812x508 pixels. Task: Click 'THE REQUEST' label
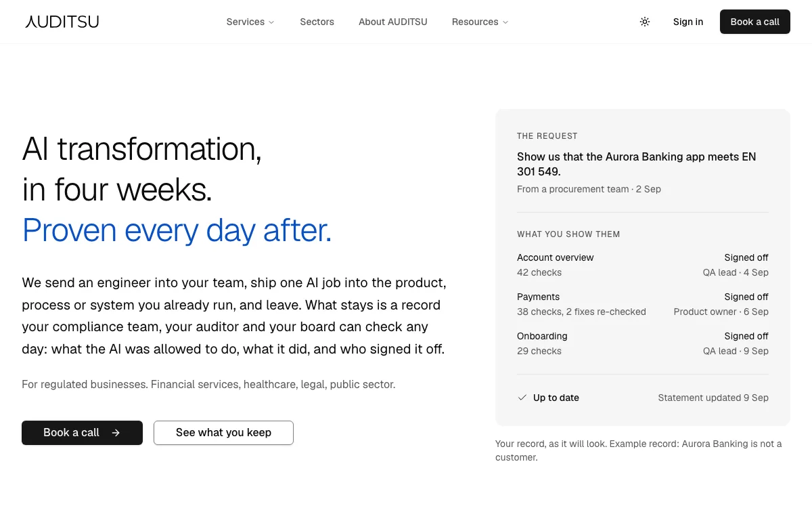click(547, 136)
